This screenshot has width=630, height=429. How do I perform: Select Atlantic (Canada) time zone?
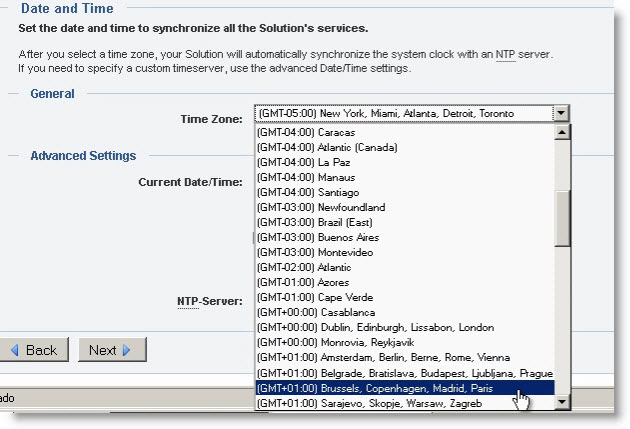tap(313, 147)
